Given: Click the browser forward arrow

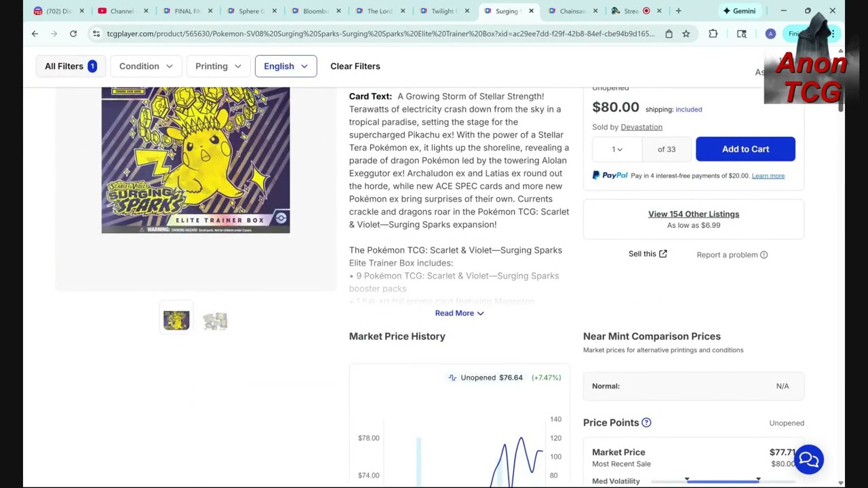Looking at the screenshot, I should coord(54,33).
